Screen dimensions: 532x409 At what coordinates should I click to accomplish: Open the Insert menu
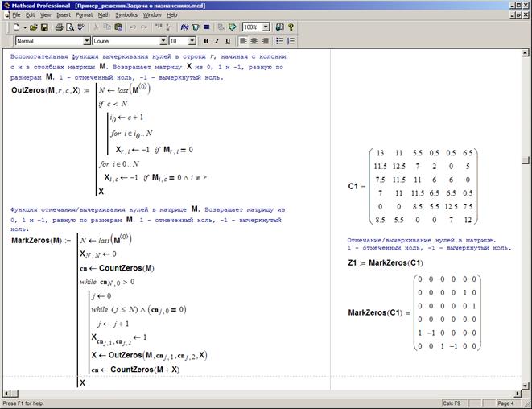tap(63, 14)
